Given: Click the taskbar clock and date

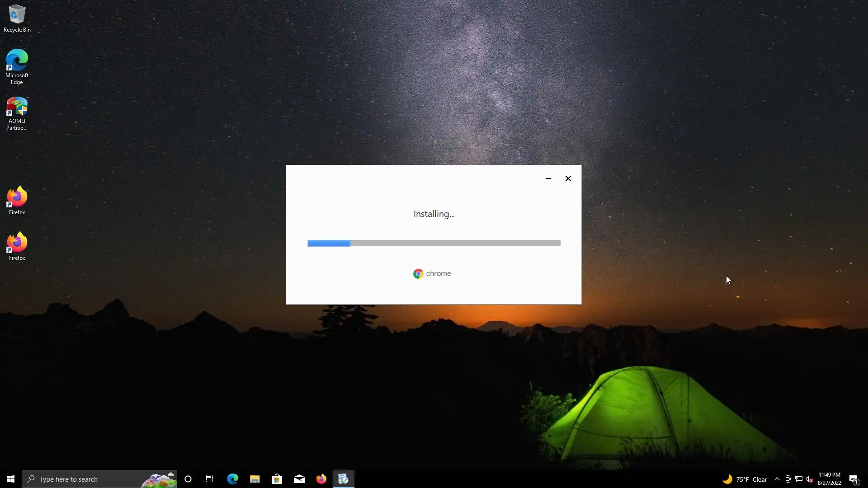Looking at the screenshot, I should pyautogui.click(x=829, y=479).
